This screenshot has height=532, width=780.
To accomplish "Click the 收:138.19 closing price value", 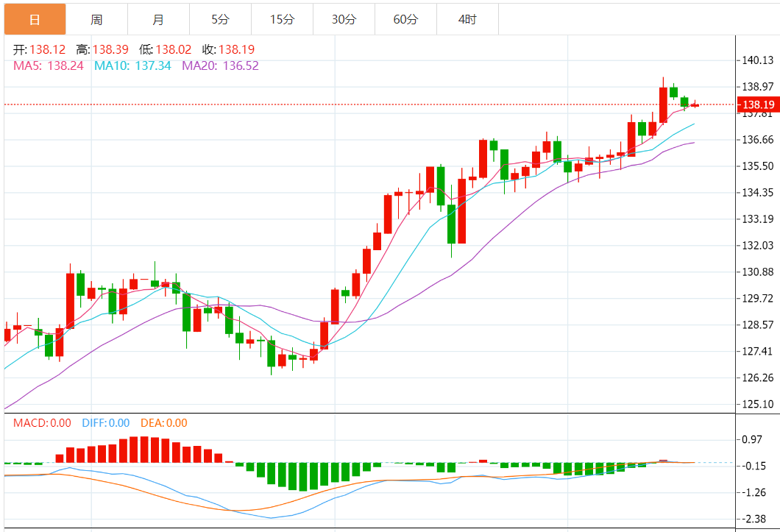I will click(x=228, y=49).
